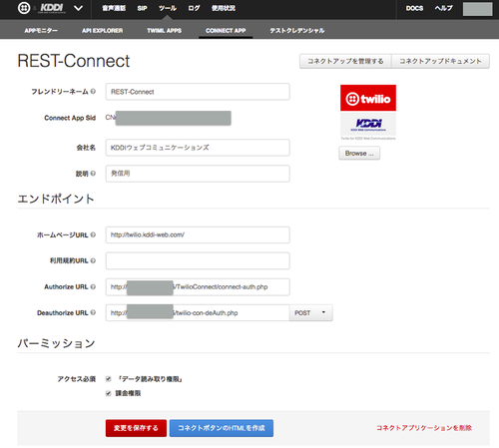
Task: Click the Deauthorize URL help icon
Action: point(93,312)
